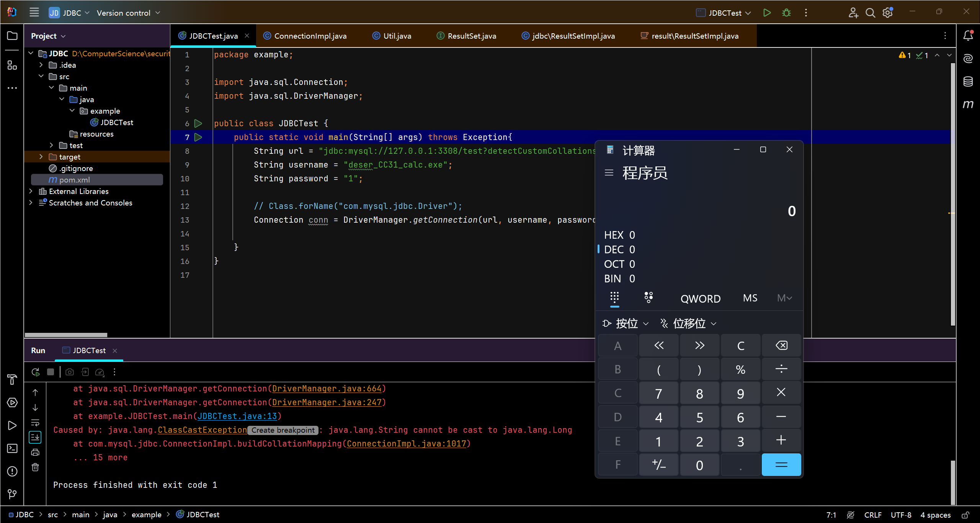Click the Rerun JDBCTest icon in Run panel
The height and width of the screenshot is (523, 980).
coord(36,372)
